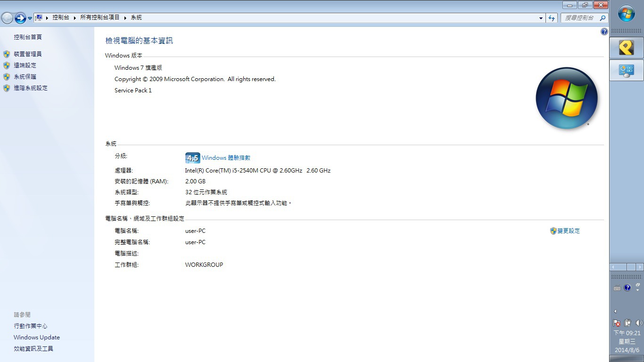Restore down the System window
This screenshot has width=644, height=362.
pos(585,5)
